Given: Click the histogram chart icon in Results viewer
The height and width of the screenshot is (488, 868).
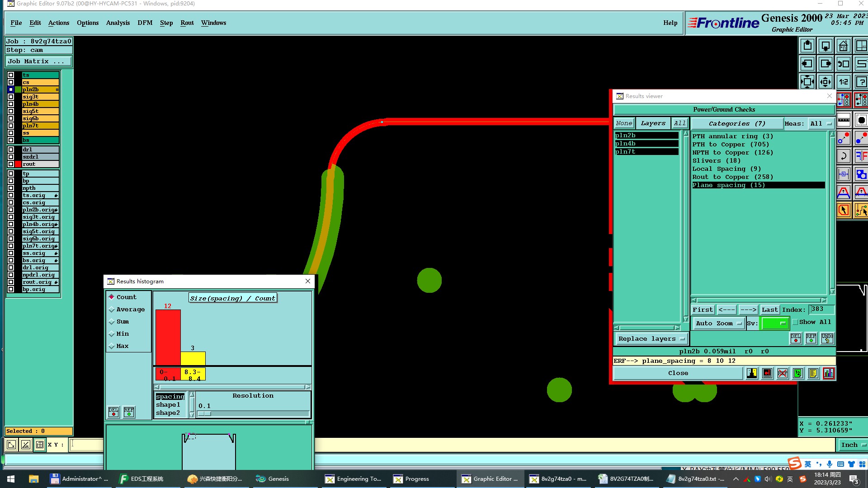Looking at the screenshot, I should point(828,373).
